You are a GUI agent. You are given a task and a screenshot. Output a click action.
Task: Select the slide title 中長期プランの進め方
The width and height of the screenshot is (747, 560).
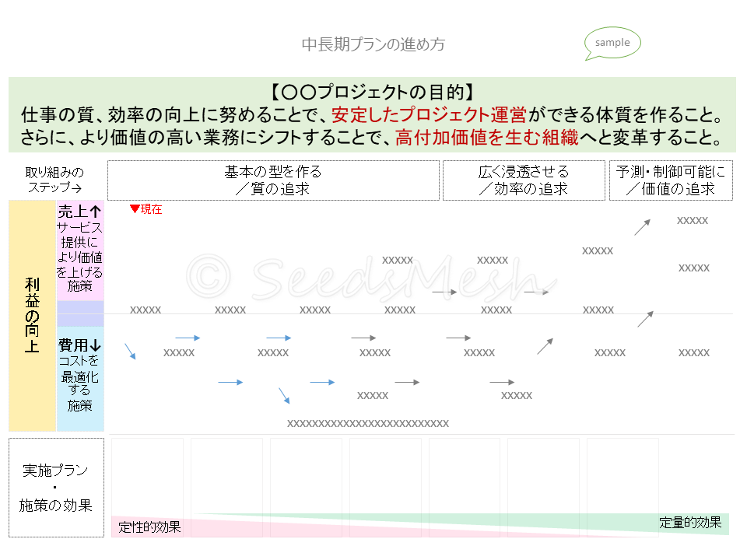373,44
